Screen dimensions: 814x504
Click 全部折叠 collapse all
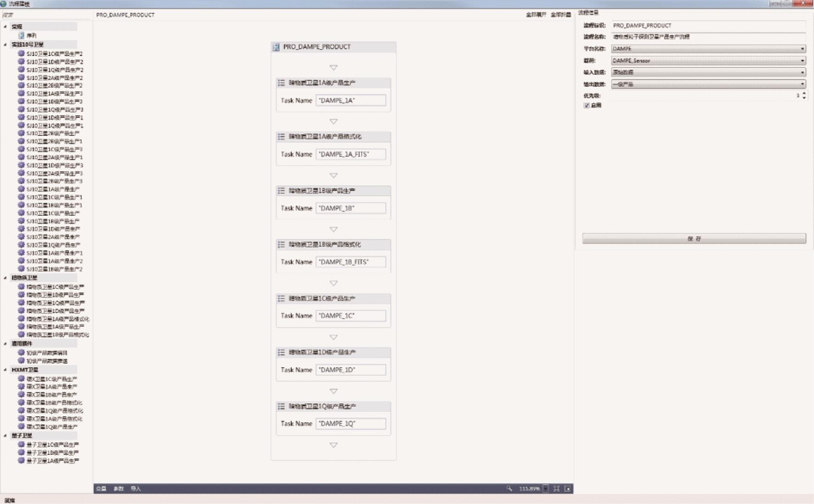[561, 15]
